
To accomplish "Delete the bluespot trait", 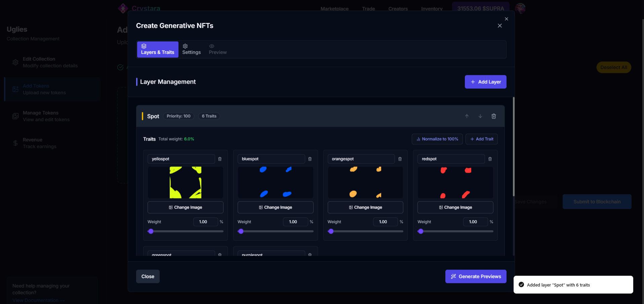I will coord(310,159).
